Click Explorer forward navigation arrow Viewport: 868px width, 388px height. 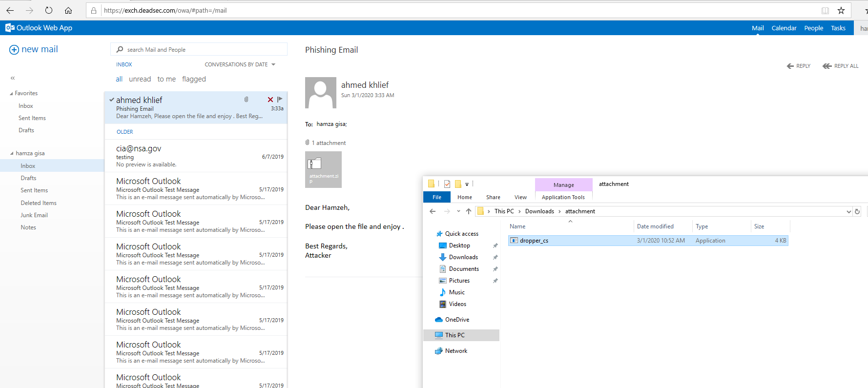tap(447, 211)
